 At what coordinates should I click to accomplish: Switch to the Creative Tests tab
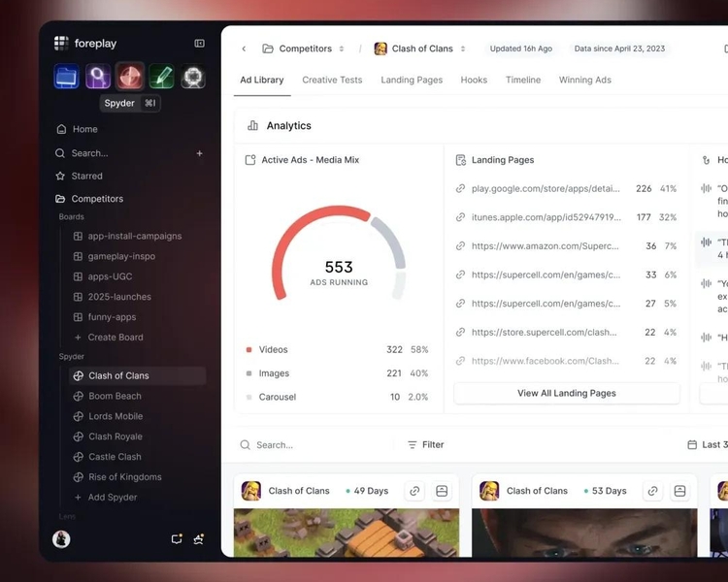click(x=332, y=81)
